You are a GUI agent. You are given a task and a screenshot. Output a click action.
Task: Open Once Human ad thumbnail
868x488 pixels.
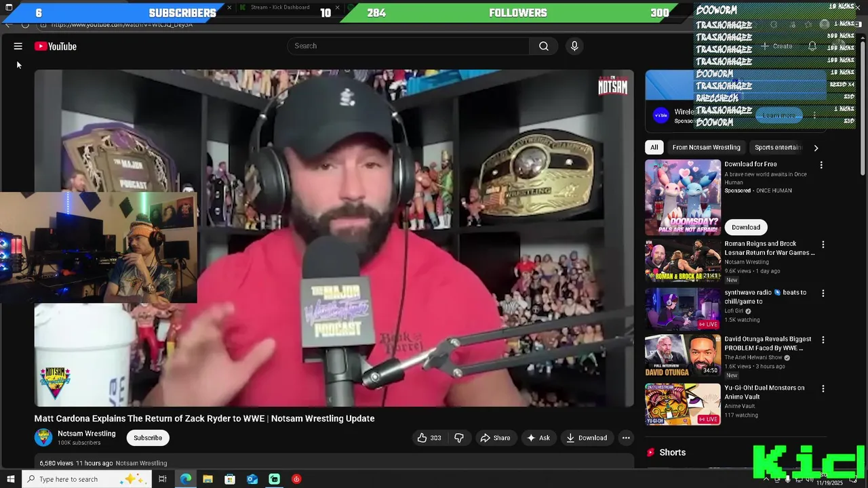tap(683, 197)
